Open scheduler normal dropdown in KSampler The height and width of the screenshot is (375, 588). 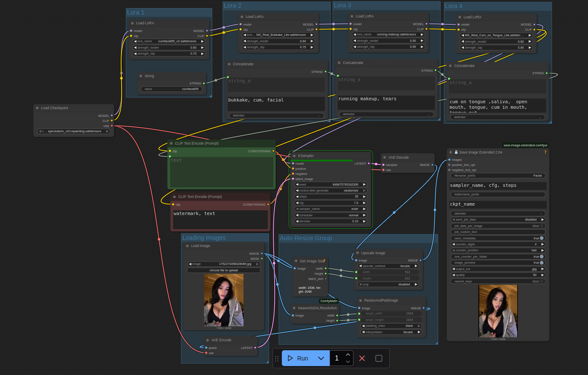point(331,215)
